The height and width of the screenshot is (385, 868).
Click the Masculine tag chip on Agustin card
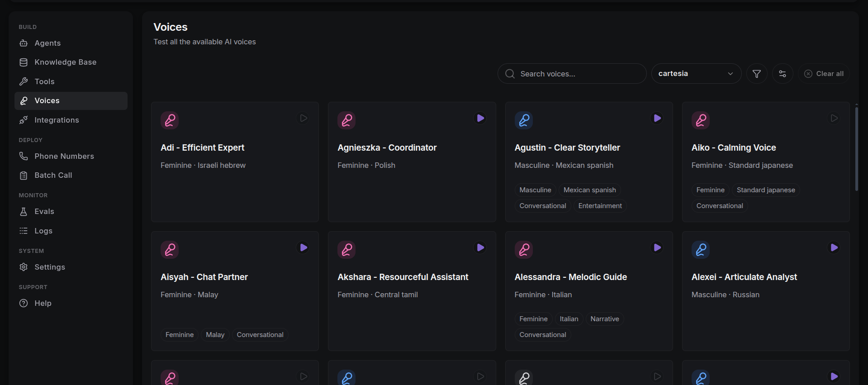(x=535, y=190)
